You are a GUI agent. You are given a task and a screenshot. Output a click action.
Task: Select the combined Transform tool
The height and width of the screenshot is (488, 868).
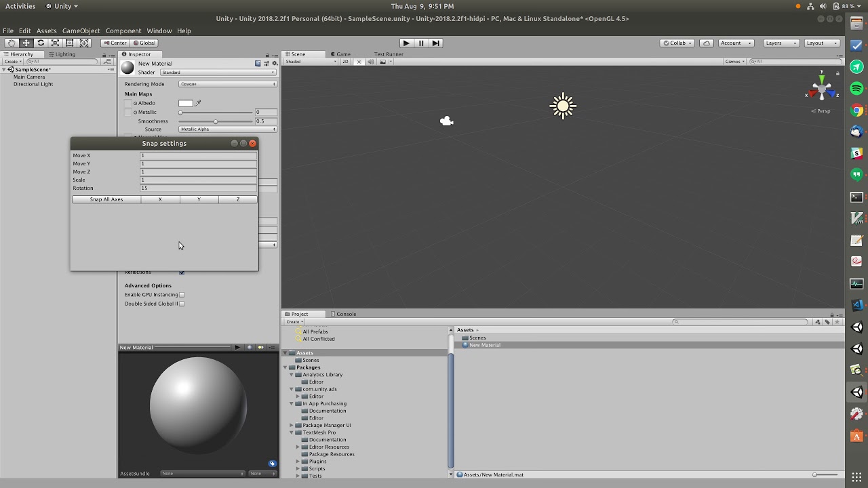84,43
